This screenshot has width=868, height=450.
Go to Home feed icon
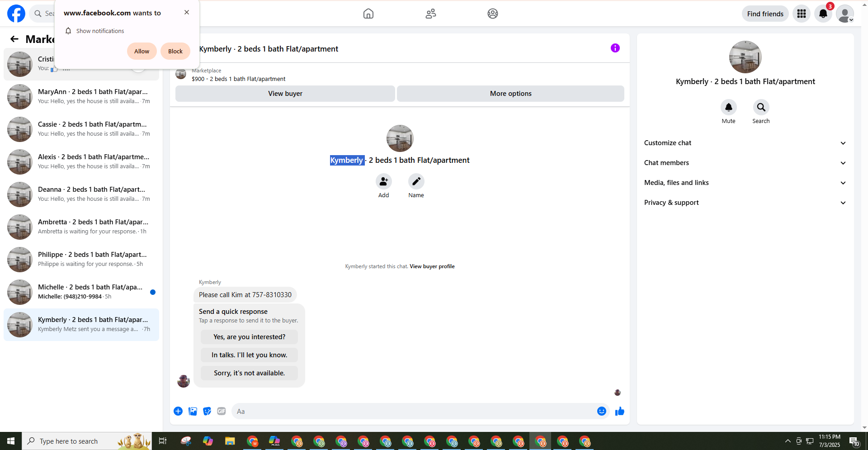368,14
